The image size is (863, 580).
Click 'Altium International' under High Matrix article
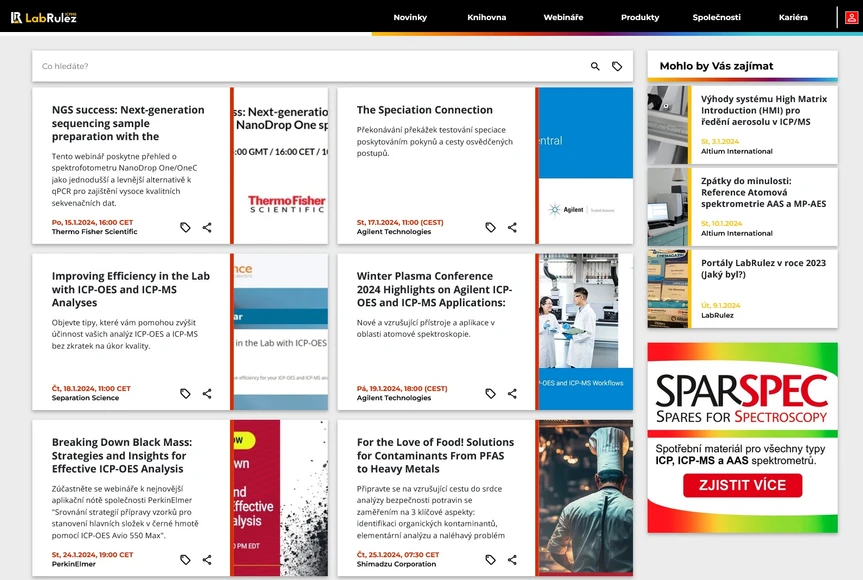tap(736, 151)
